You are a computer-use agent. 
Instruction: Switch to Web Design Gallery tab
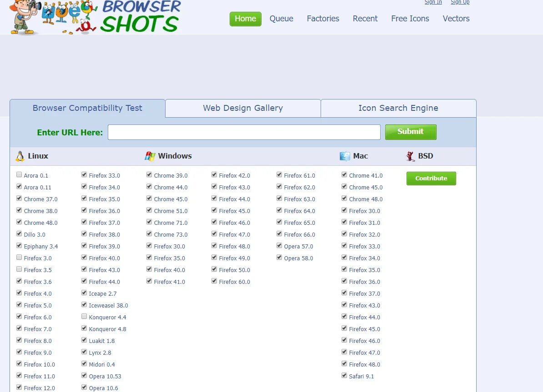point(243,108)
